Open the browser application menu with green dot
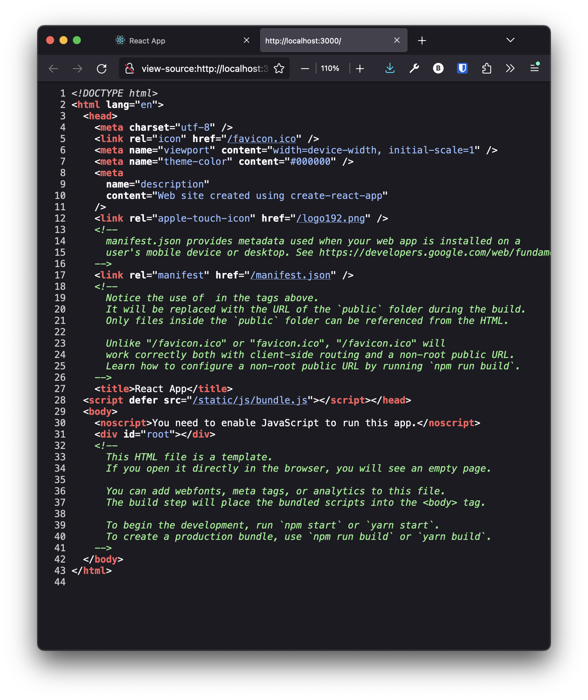 click(534, 68)
